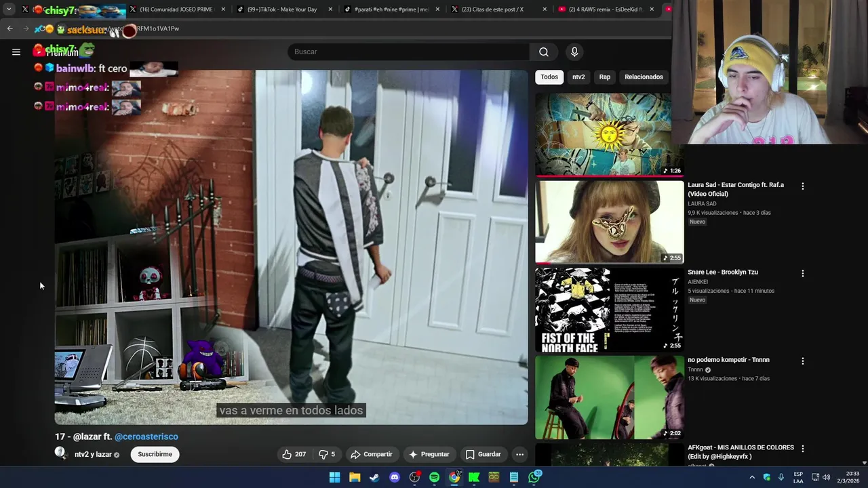The width and height of the screenshot is (868, 488).
Task: Open Fist of the North Face thumbnail
Action: pyautogui.click(x=610, y=310)
